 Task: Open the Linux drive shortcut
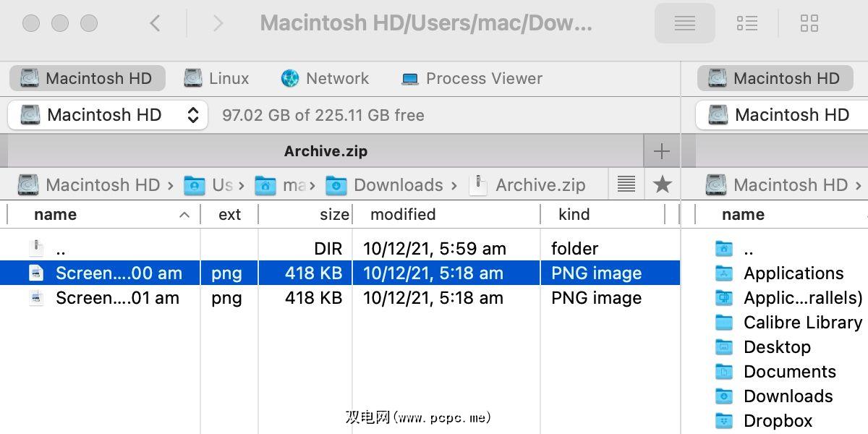click(216, 78)
